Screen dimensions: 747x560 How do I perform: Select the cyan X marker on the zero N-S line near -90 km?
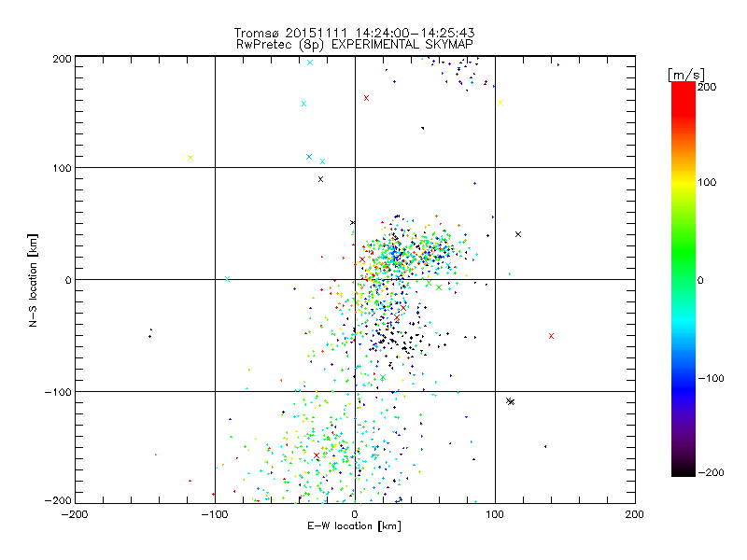(227, 279)
